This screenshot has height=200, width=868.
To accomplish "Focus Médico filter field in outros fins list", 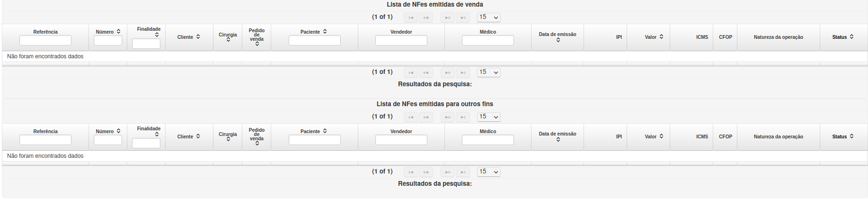I will point(488,140).
